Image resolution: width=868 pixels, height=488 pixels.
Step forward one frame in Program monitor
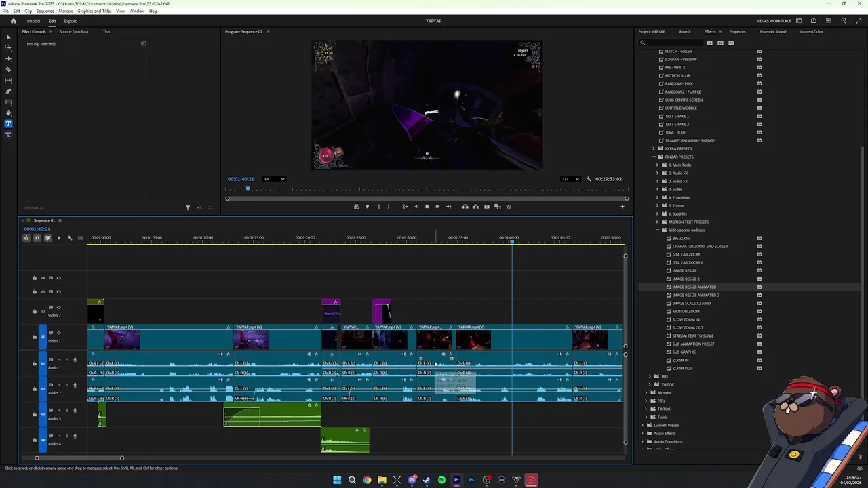[x=437, y=207]
